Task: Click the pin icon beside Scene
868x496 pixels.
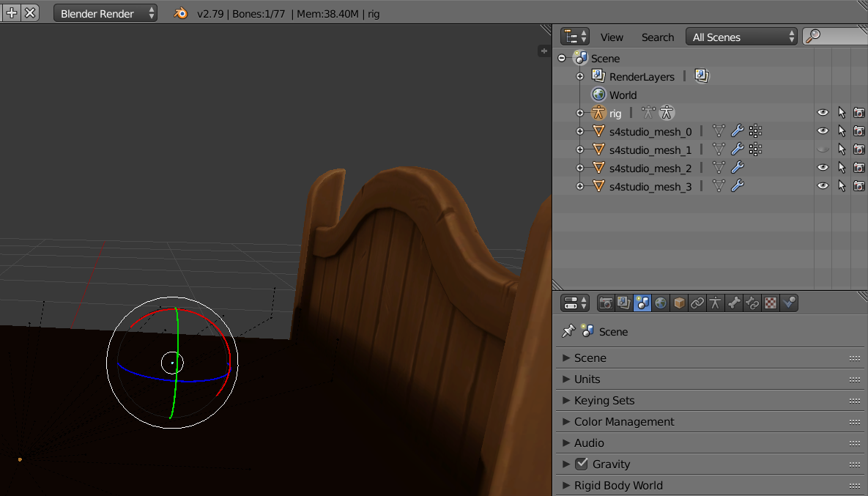Action: 568,331
